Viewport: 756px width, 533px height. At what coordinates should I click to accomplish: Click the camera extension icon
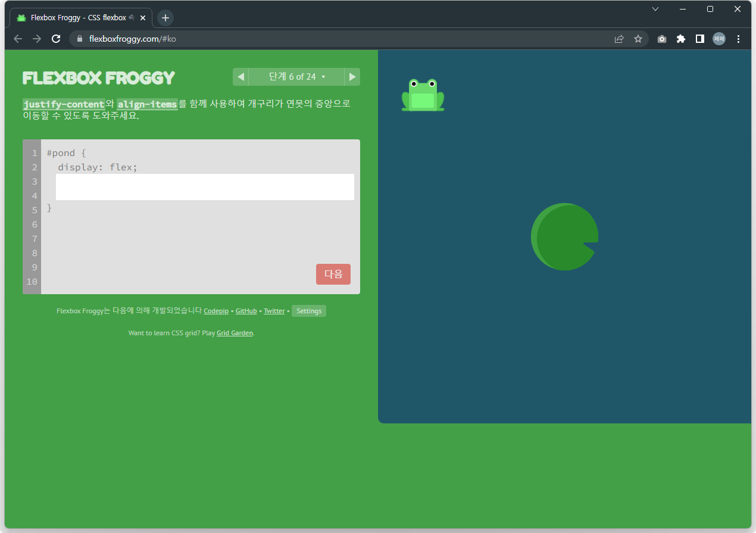click(x=662, y=39)
